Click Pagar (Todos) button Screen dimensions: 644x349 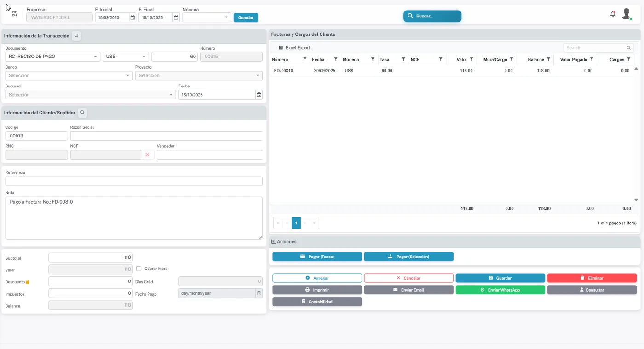[x=317, y=257]
